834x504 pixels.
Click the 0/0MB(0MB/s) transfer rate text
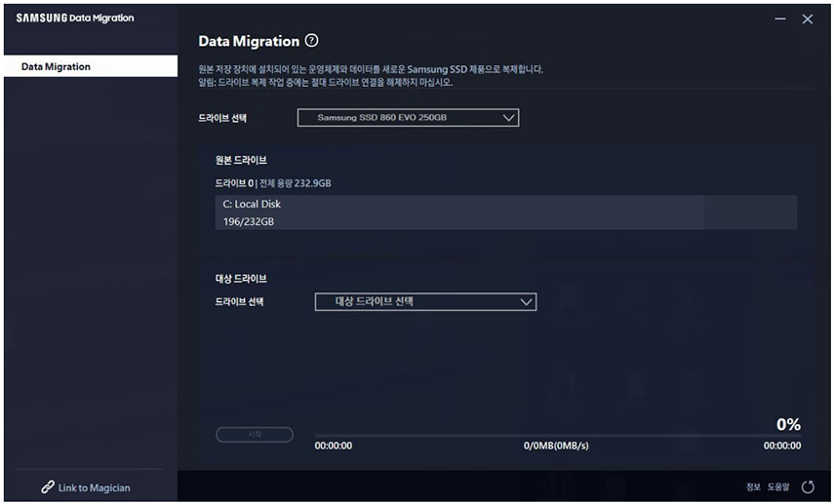[x=556, y=446]
